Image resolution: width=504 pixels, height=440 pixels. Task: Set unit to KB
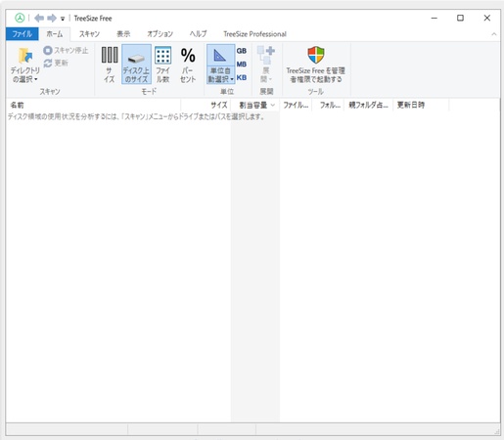242,77
